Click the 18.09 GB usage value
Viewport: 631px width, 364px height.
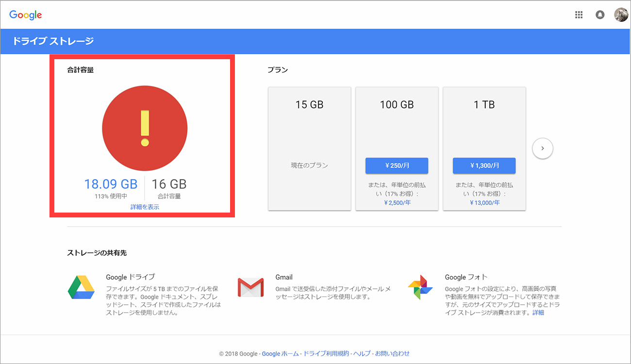[111, 184]
